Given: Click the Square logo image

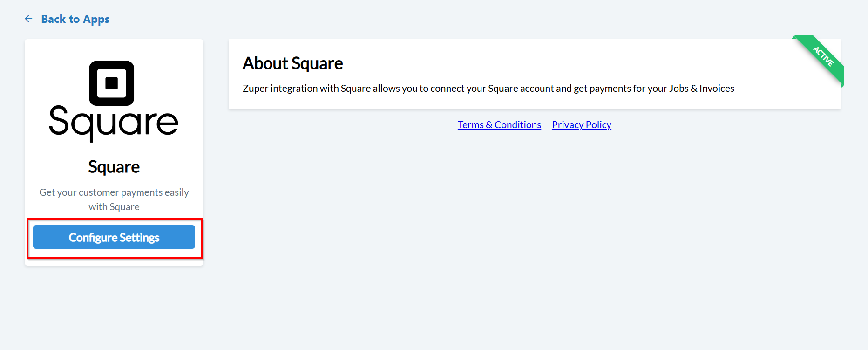Looking at the screenshot, I should pyautogui.click(x=114, y=101).
